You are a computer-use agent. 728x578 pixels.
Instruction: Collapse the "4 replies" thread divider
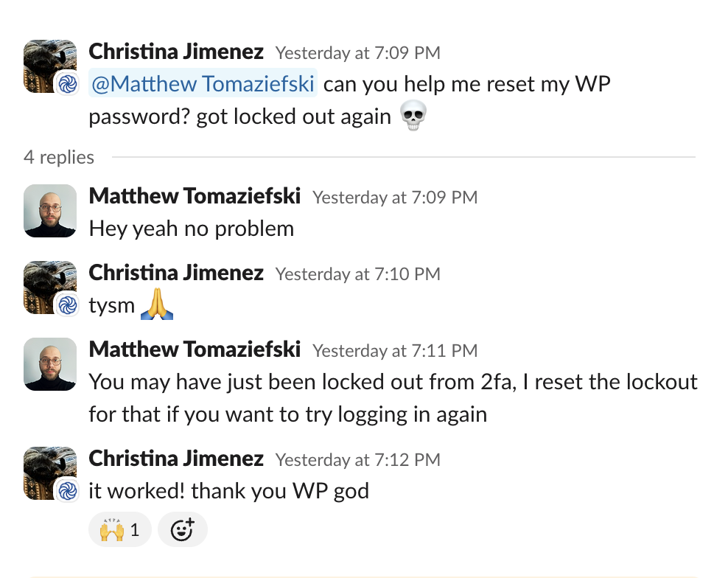click(59, 157)
